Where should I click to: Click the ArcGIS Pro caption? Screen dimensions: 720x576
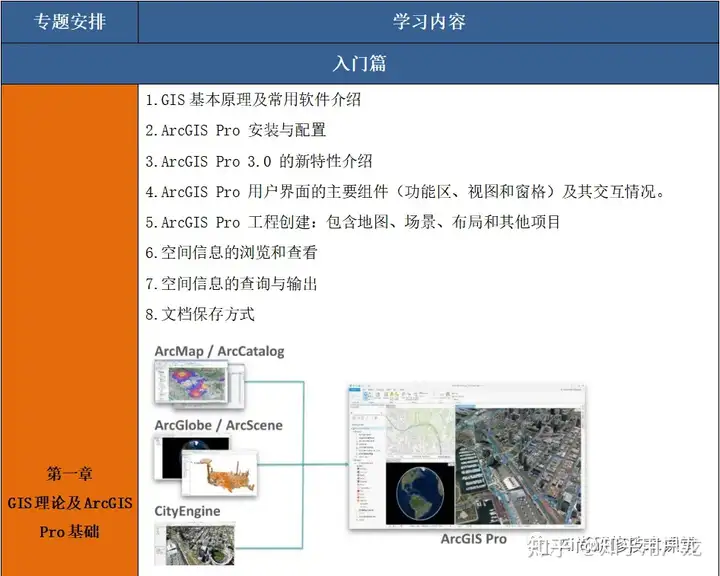pos(473,539)
